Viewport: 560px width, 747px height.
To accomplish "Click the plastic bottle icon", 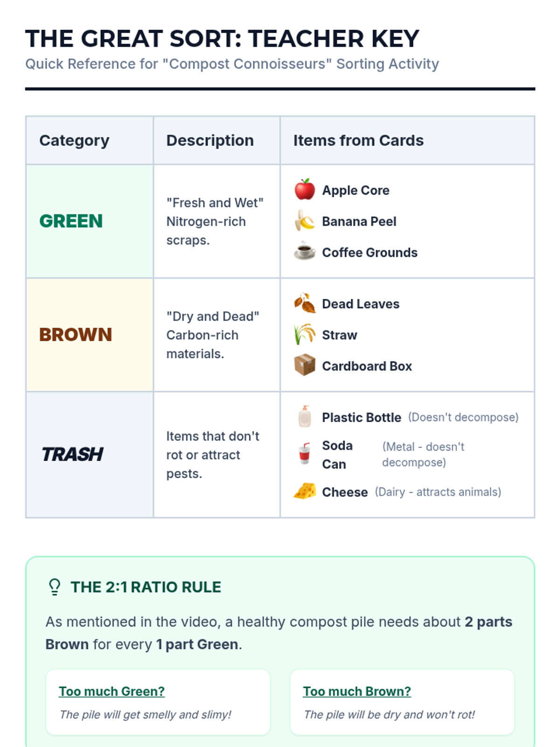I will pos(304,416).
